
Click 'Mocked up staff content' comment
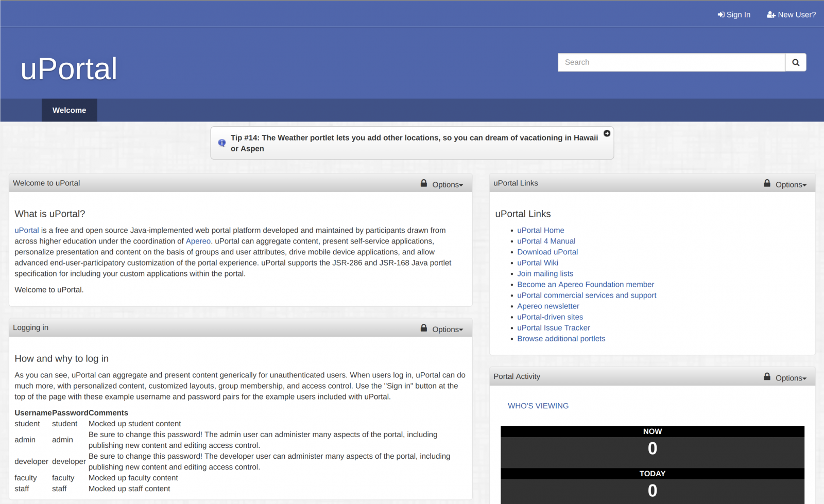point(129,489)
